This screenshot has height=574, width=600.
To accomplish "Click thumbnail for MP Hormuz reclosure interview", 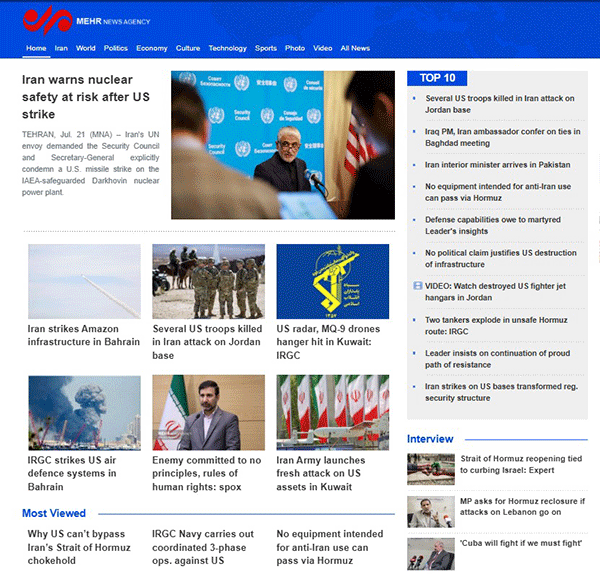I will [431, 512].
